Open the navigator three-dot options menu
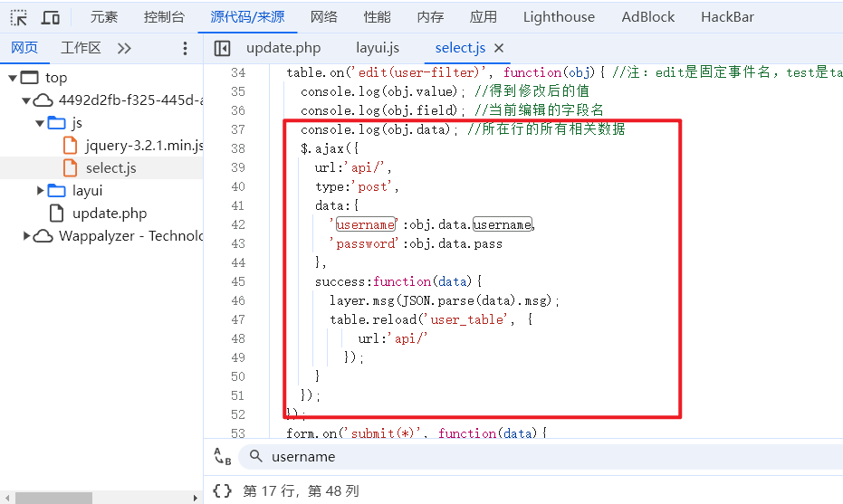Image resolution: width=843 pixels, height=504 pixels. point(186,48)
